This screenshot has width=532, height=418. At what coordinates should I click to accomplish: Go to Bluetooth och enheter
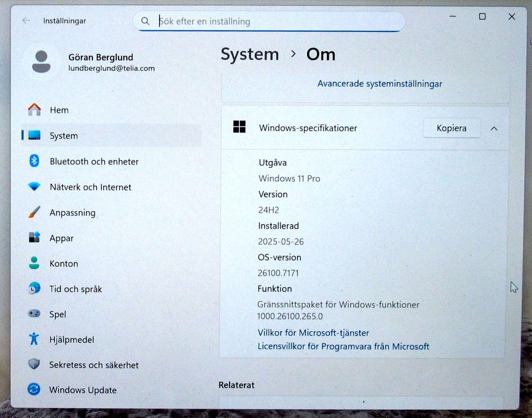pos(111,161)
